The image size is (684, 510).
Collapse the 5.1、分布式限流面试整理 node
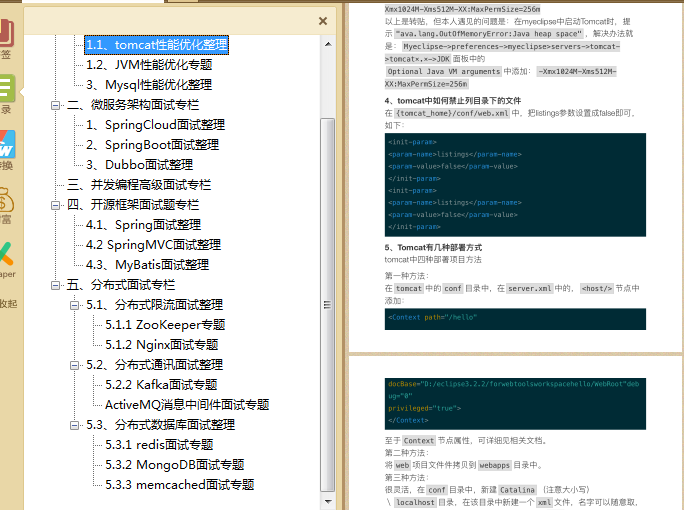(74, 305)
